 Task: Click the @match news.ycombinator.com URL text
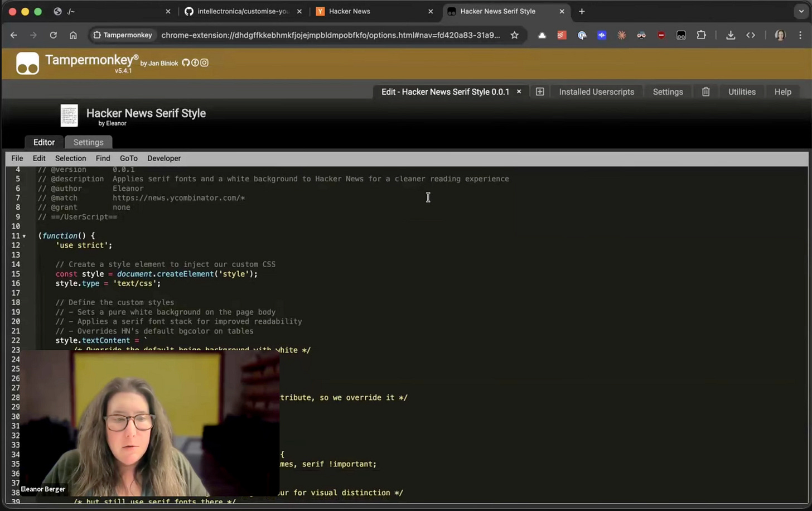[x=179, y=198]
